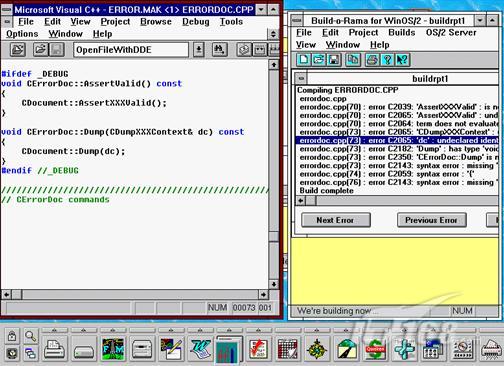Open the red checkmark notepad icon in LaunchPad

click(258, 349)
